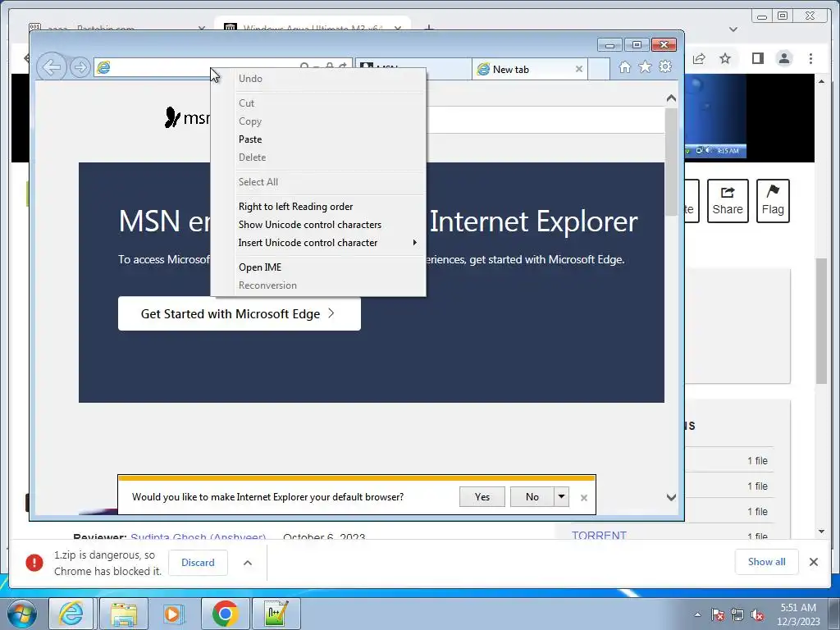The width and height of the screenshot is (840, 630).
Task: Click Yes to make IE default browser
Action: (482, 497)
